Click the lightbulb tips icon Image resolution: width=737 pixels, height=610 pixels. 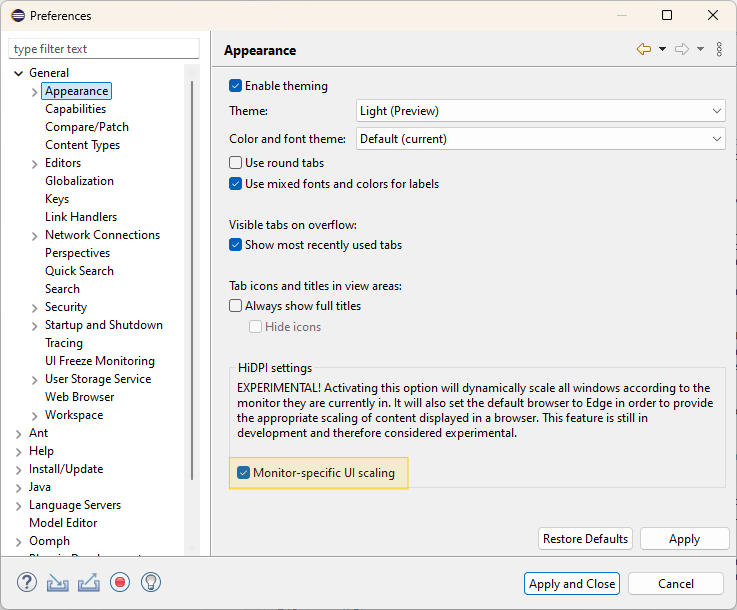[151, 582]
